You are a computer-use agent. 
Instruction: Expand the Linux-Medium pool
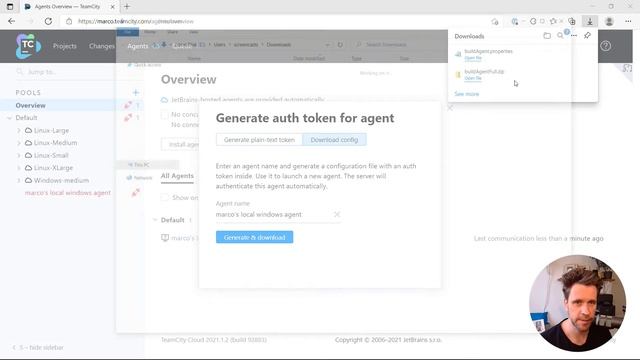coord(18,143)
